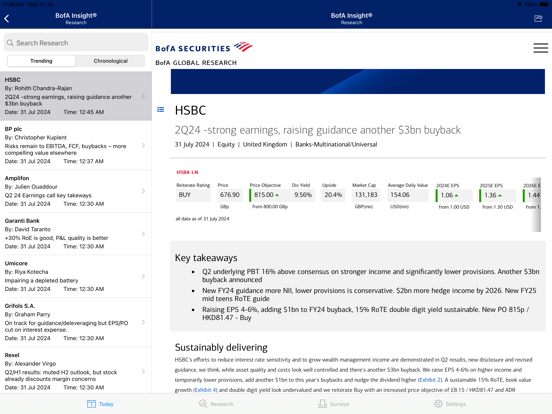Click the 676.90 price value
The height and width of the screenshot is (414, 552).
[230, 195]
